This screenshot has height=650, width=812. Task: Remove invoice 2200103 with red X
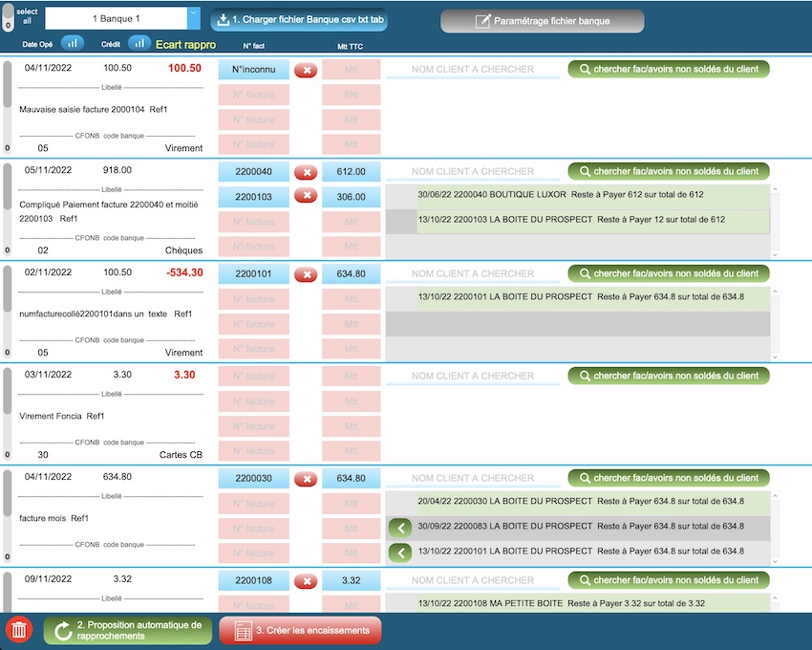click(x=306, y=195)
